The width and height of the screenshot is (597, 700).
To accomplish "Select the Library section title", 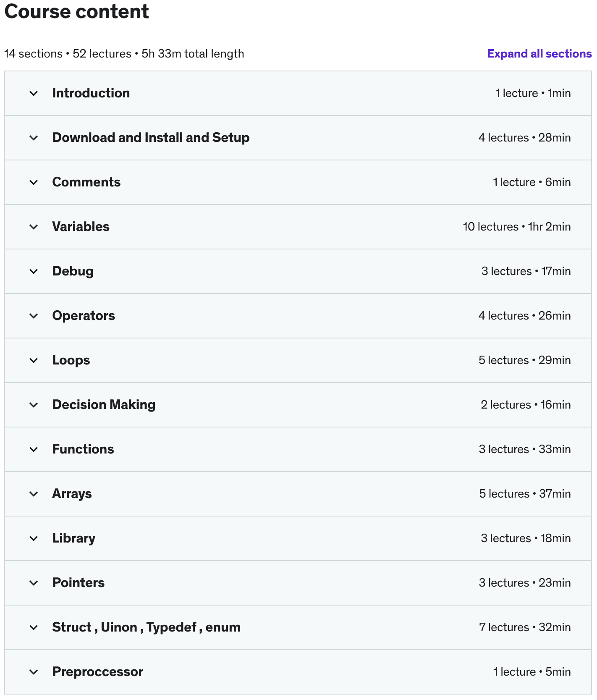I will pyautogui.click(x=73, y=538).
